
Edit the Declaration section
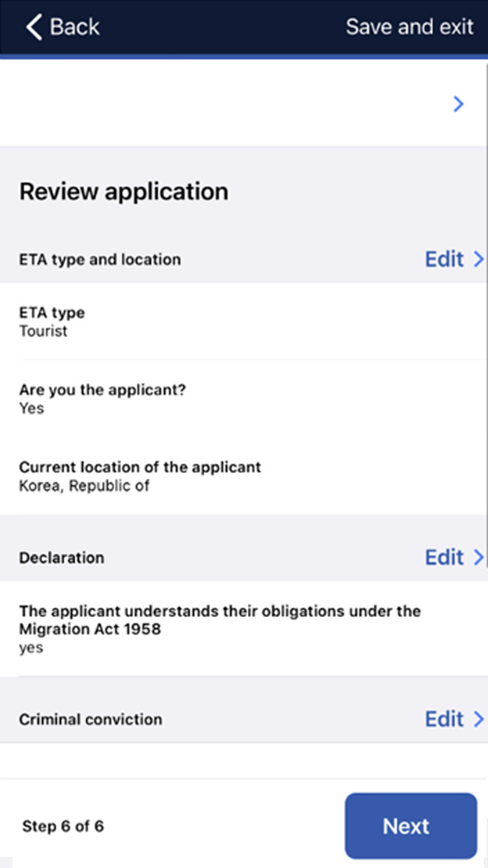tap(444, 557)
